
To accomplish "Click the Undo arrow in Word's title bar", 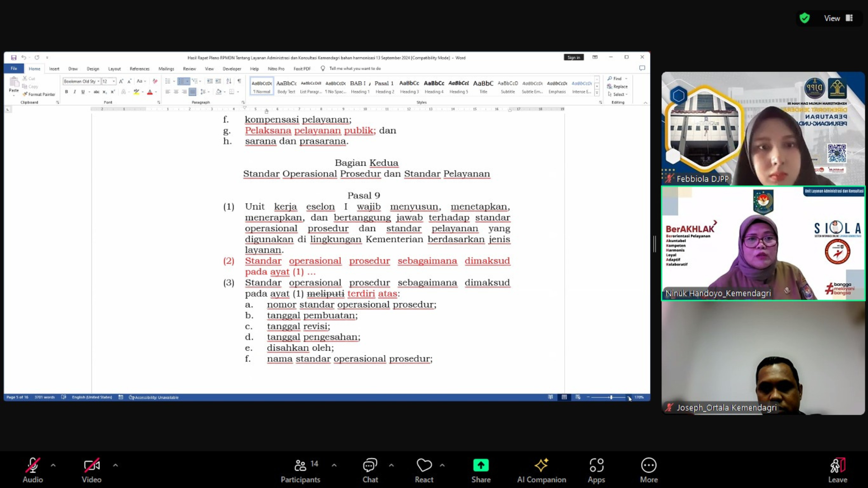I will point(24,57).
